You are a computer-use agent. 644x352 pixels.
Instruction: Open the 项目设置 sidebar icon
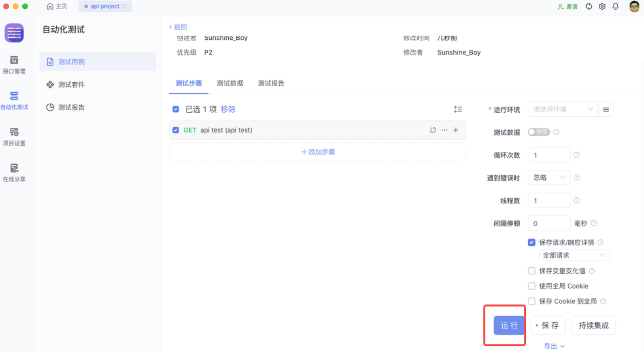pos(14,137)
